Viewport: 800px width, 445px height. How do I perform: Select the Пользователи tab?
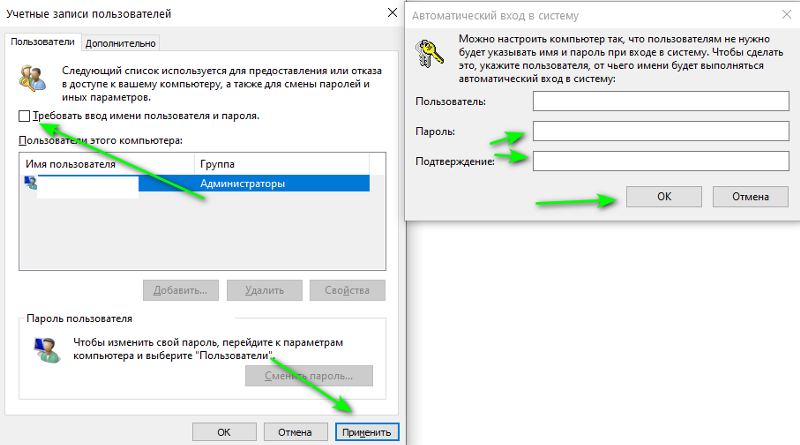pos(43,42)
